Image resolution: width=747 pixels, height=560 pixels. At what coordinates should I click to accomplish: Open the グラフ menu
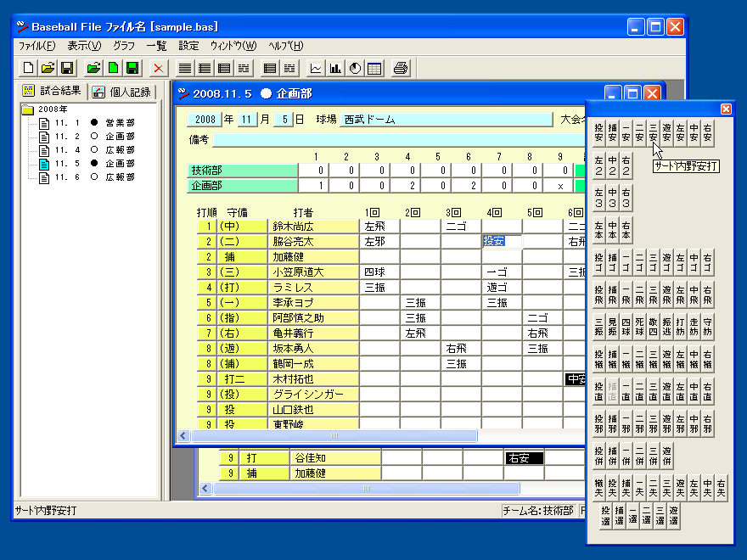click(x=124, y=46)
